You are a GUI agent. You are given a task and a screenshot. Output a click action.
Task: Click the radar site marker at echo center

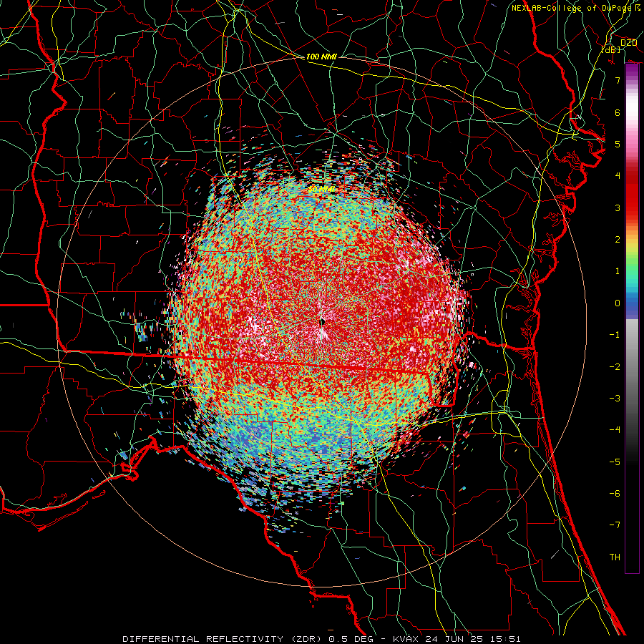point(323,321)
